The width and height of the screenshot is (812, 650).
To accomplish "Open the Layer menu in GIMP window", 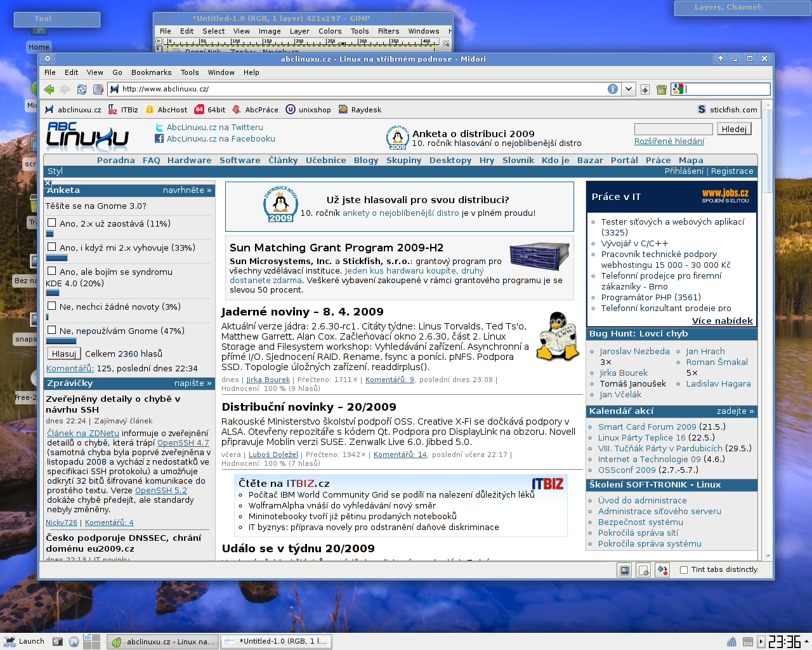I will [299, 31].
